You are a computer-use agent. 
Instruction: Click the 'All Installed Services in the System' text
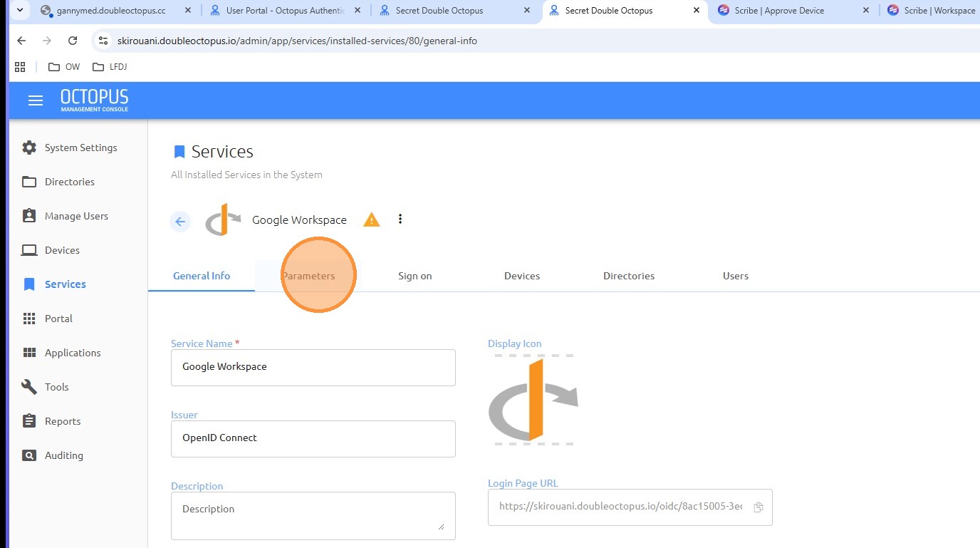pos(246,175)
